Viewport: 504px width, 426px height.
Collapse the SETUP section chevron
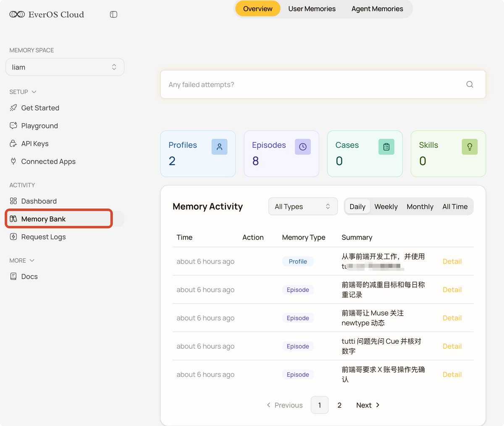pyautogui.click(x=34, y=92)
